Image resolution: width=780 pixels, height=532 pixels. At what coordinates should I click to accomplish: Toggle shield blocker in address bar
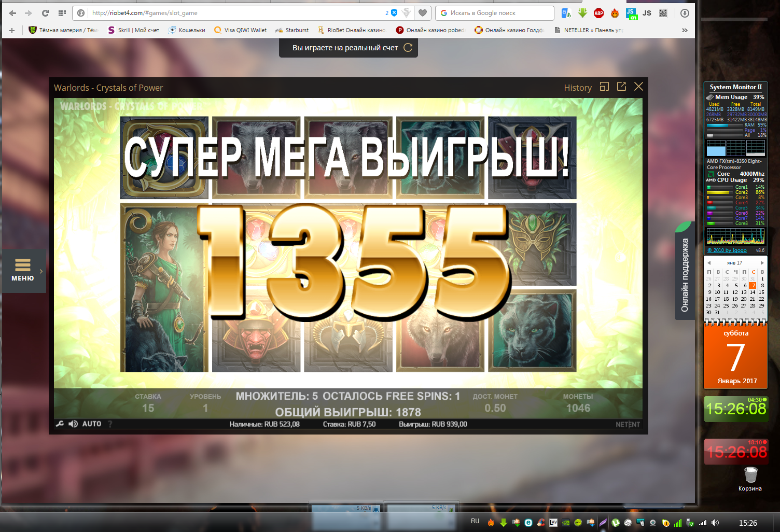[394, 13]
